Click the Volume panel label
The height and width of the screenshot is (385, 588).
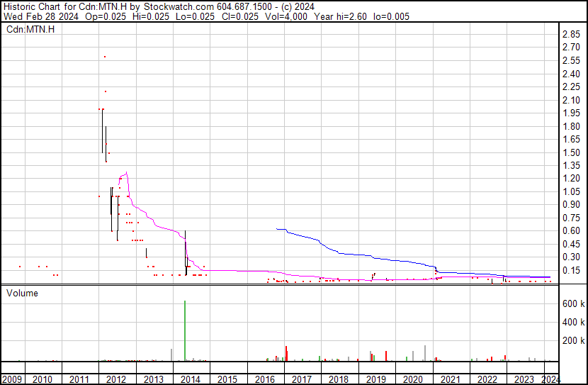click(22, 293)
